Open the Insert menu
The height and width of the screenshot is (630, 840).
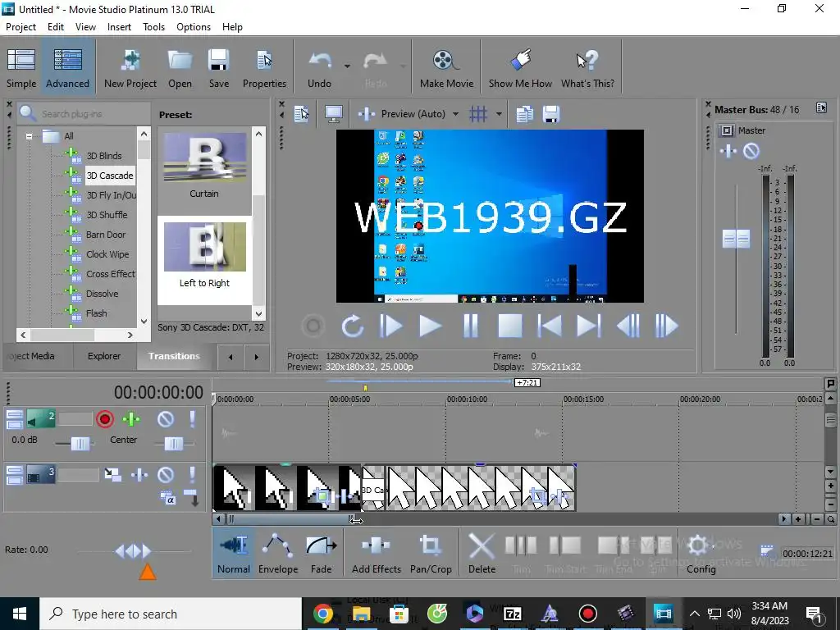point(119,27)
